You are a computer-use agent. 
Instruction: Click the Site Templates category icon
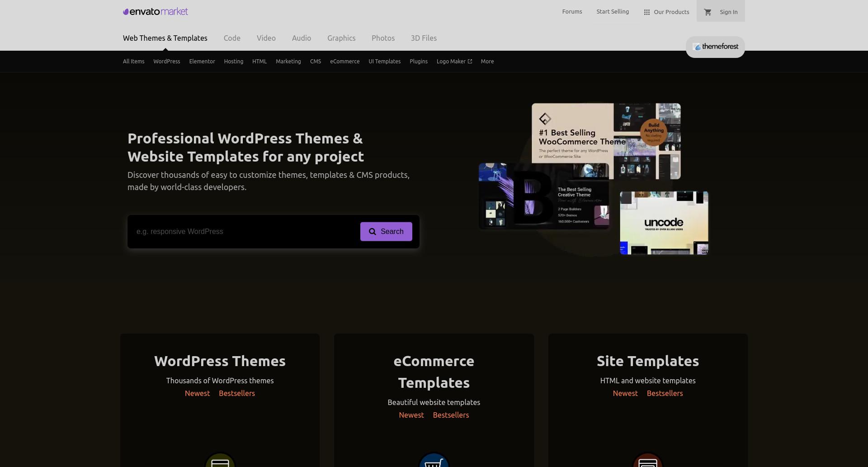pyautogui.click(x=648, y=461)
